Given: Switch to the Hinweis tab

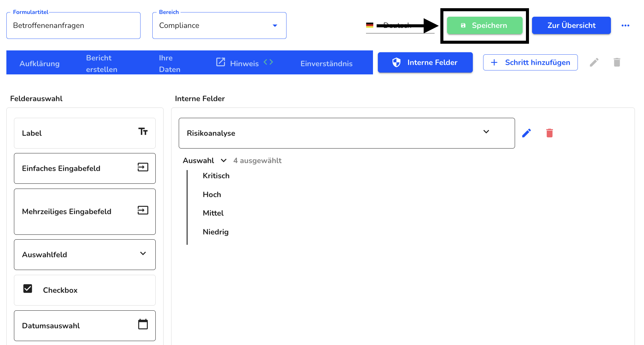Looking at the screenshot, I should coord(244,63).
